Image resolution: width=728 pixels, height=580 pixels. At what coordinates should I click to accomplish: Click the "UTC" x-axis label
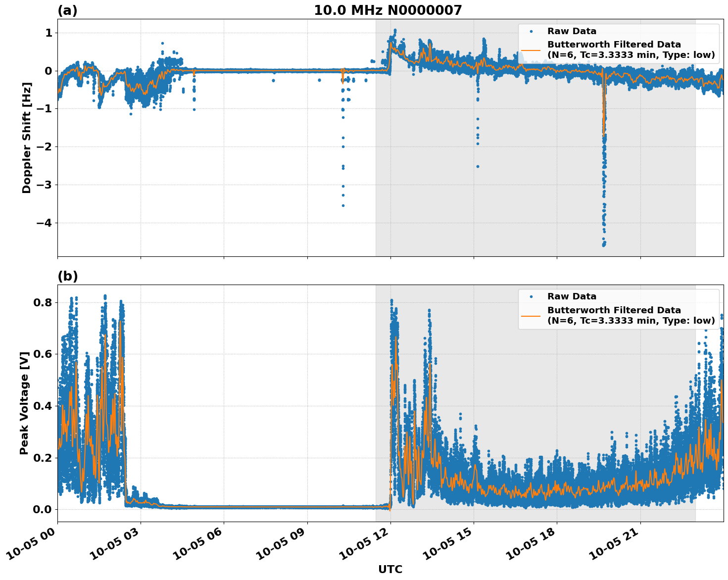click(x=390, y=569)
